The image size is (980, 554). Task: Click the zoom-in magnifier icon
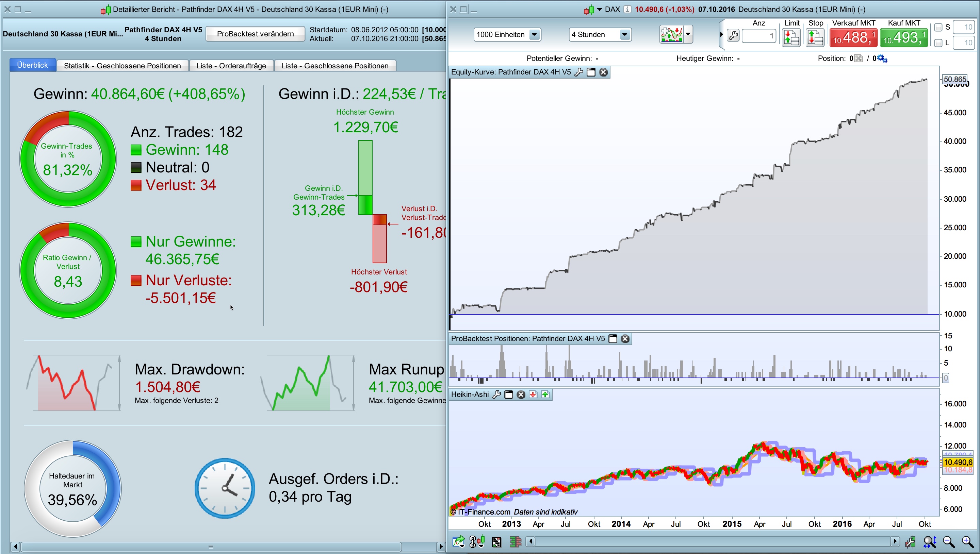tap(967, 541)
